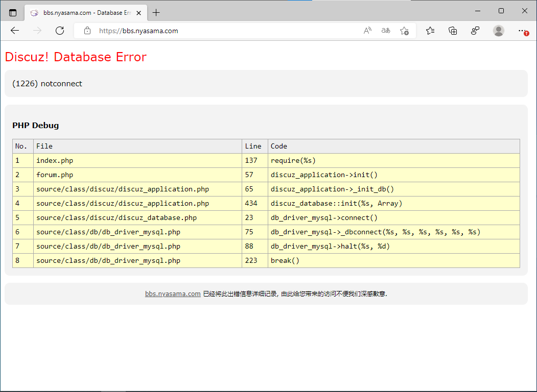Click the browser Back arrow
Image resolution: width=537 pixels, height=392 pixels.
15,31
